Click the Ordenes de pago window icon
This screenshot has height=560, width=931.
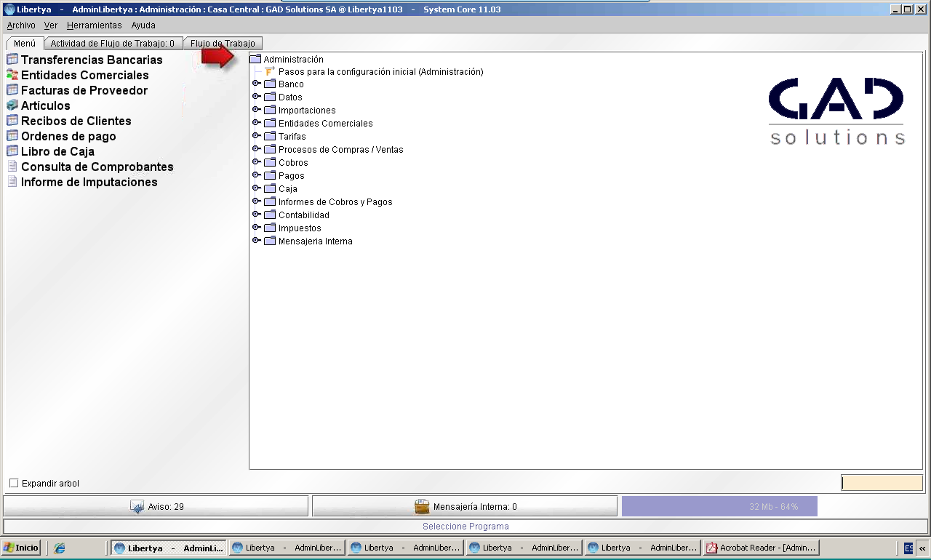(x=12, y=136)
